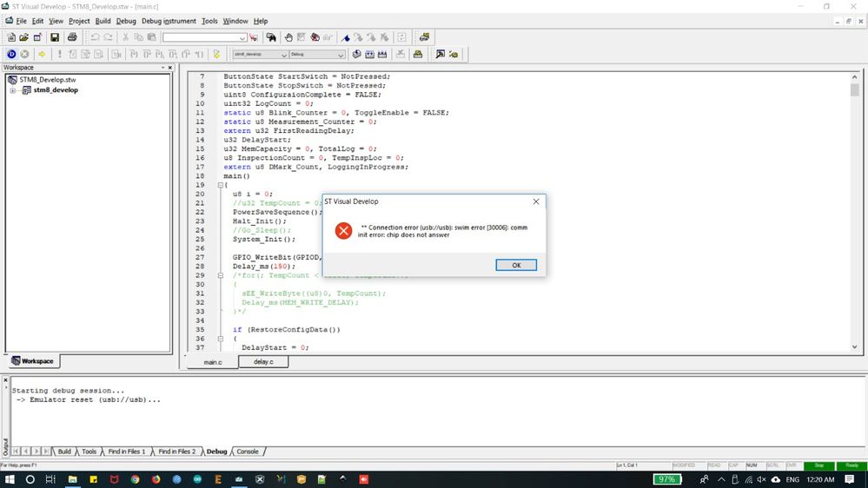This screenshot has height=488, width=868.
Task: Select the Build output tab
Action: (x=64, y=452)
